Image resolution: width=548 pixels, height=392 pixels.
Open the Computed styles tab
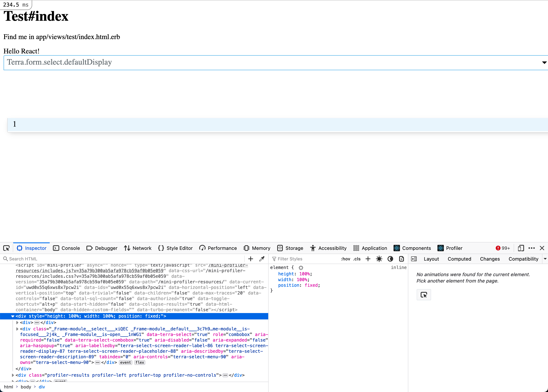459,259
